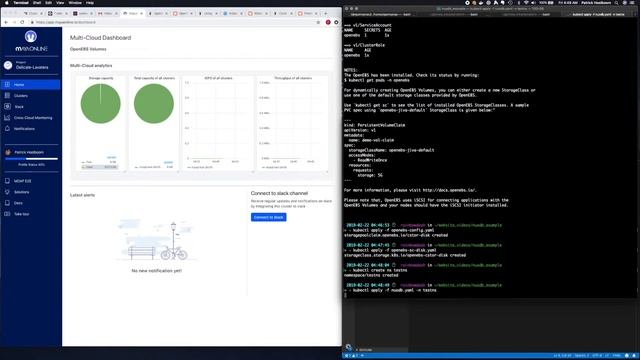Click the Storage capacity green pie chart
640x360 pixels.
(100, 104)
